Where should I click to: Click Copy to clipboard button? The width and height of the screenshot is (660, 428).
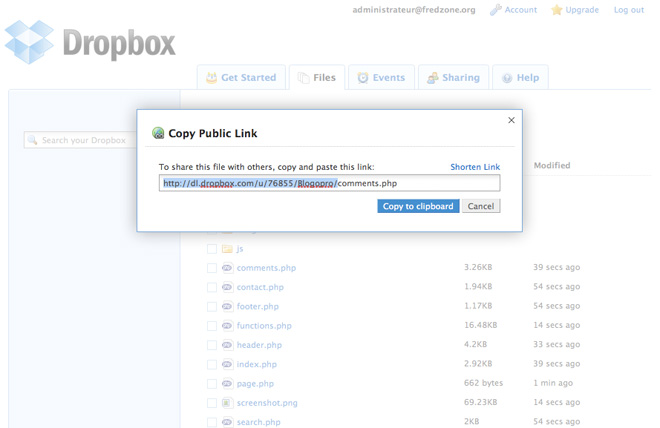pyautogui.click(x=418, y=206)
